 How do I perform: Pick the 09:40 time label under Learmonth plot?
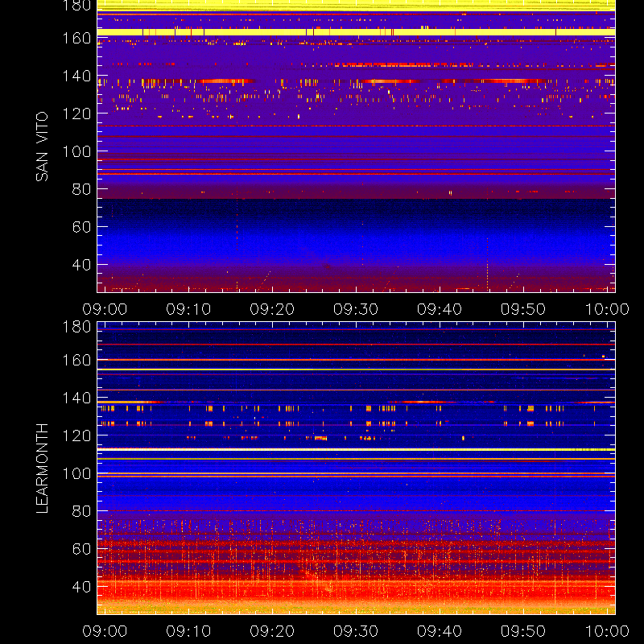pos(440,631)
